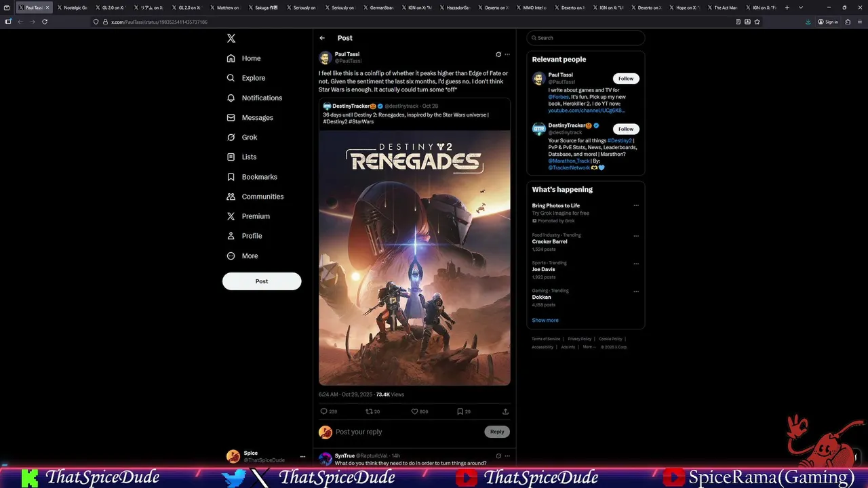
Task: Switch to The Act Man browser tab
Action: [723, 7]
